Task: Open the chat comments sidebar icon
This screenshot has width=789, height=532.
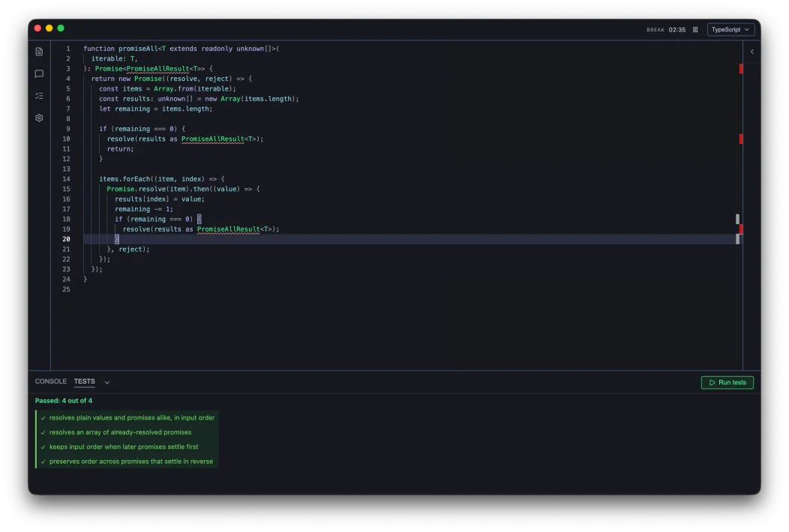Action: 39,74
